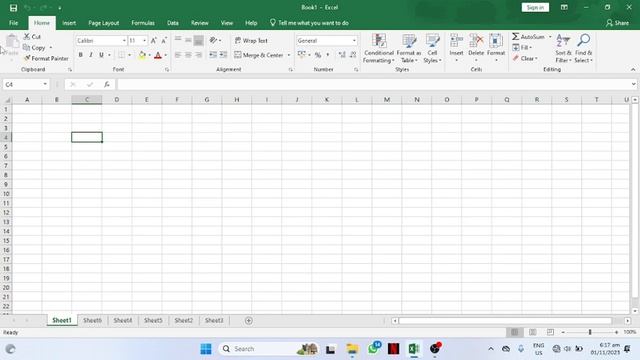Copy selection with the Copy icon

pos(27,48)
